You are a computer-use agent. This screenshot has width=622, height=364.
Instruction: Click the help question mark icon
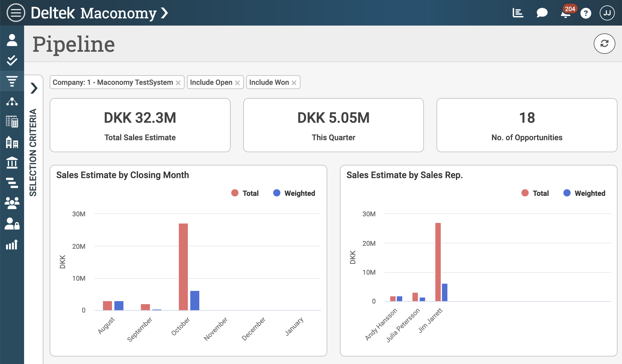[x=586, y=13]
